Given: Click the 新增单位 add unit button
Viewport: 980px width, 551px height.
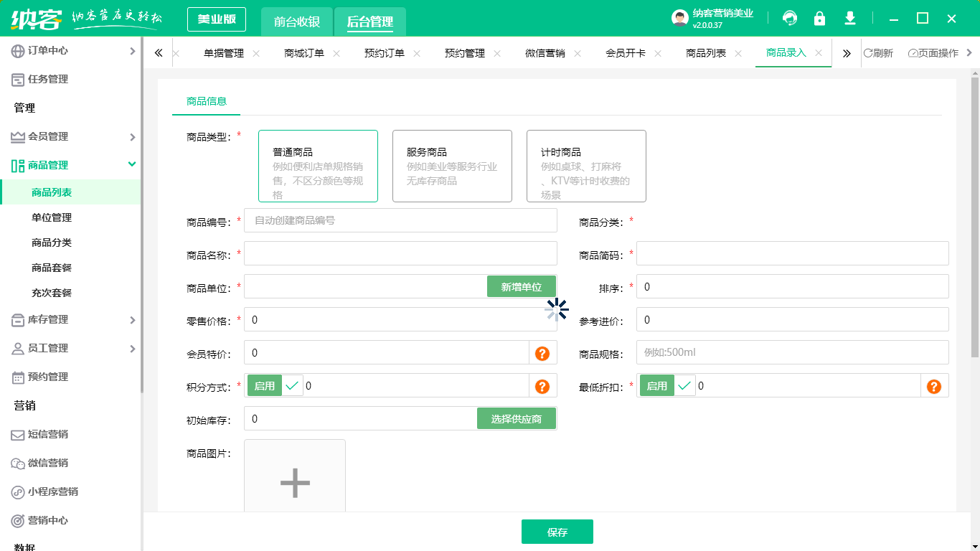Looking at the screenshot, I should 522,286.
